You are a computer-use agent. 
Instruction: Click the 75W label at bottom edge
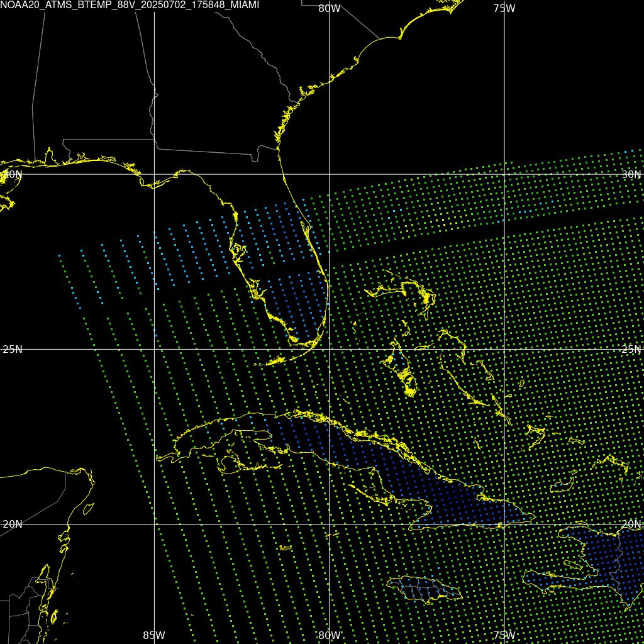point(504,635)
